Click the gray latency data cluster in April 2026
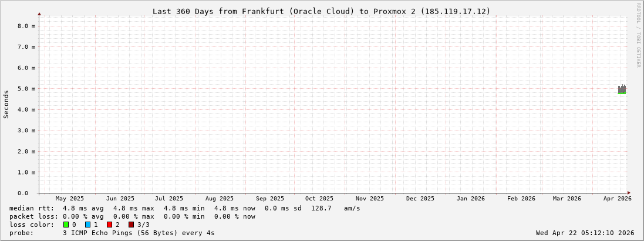 pyautogui.click(x=622, y=89)
